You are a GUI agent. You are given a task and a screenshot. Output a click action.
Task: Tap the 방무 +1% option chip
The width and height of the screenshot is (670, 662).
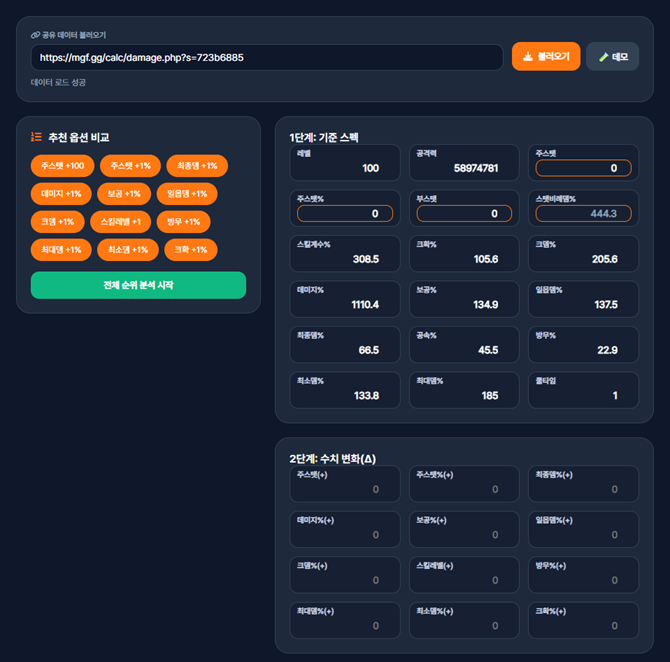pos(183,221)
